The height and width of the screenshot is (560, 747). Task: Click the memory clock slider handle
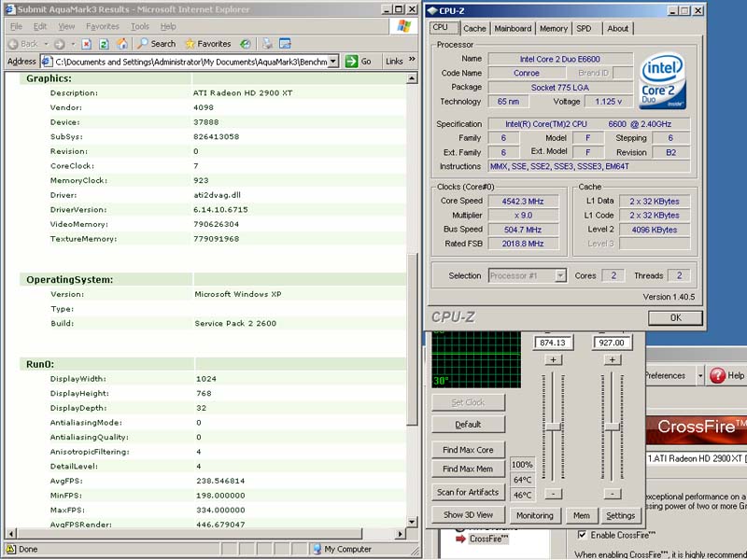(x=613, y=427)
